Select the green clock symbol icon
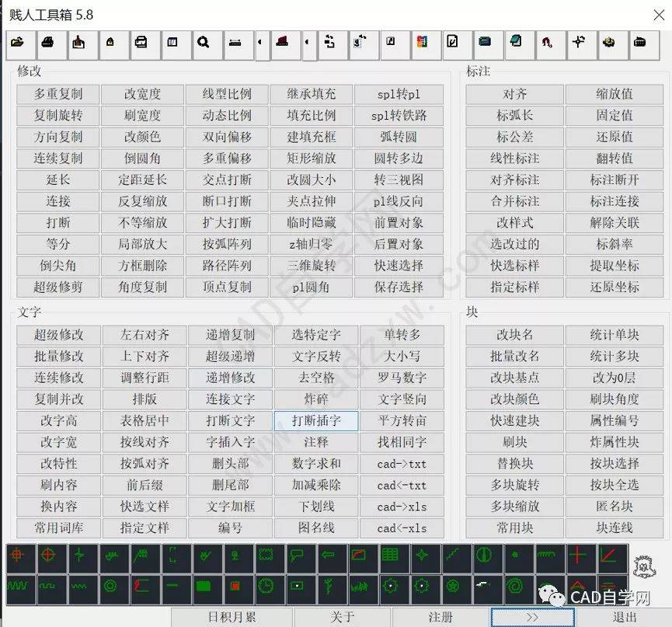 [x=265, y=587]
